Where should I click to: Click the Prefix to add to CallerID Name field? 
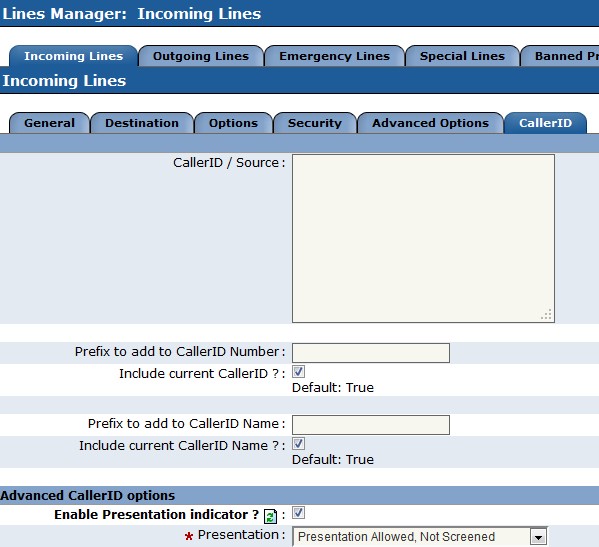pos(371,425)
